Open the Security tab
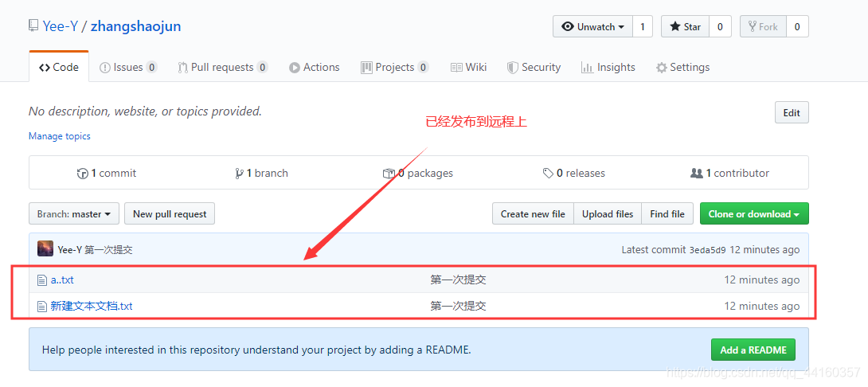 (534, 67)
